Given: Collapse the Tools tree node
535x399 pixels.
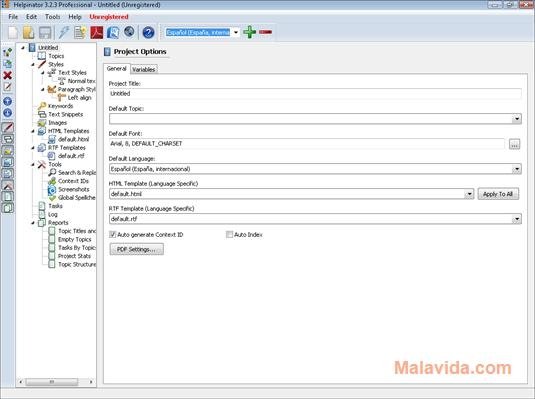Looking at the screenshot, I should 33,164.
